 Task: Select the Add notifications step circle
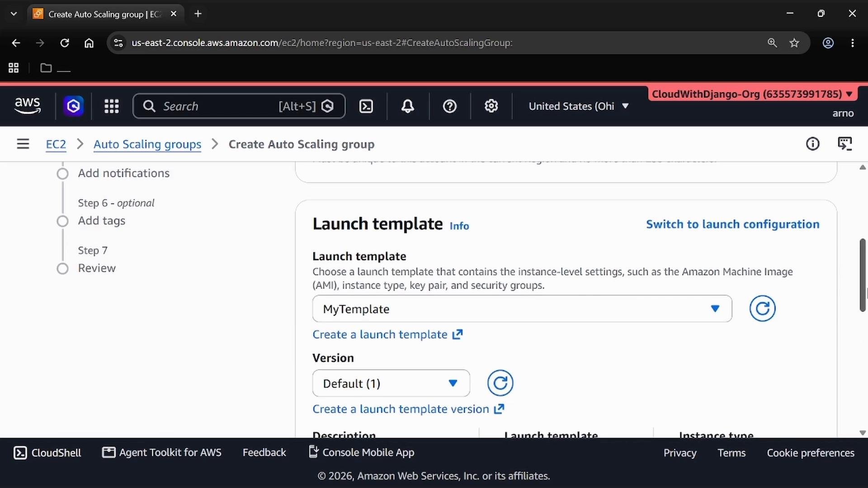[62, 174]
